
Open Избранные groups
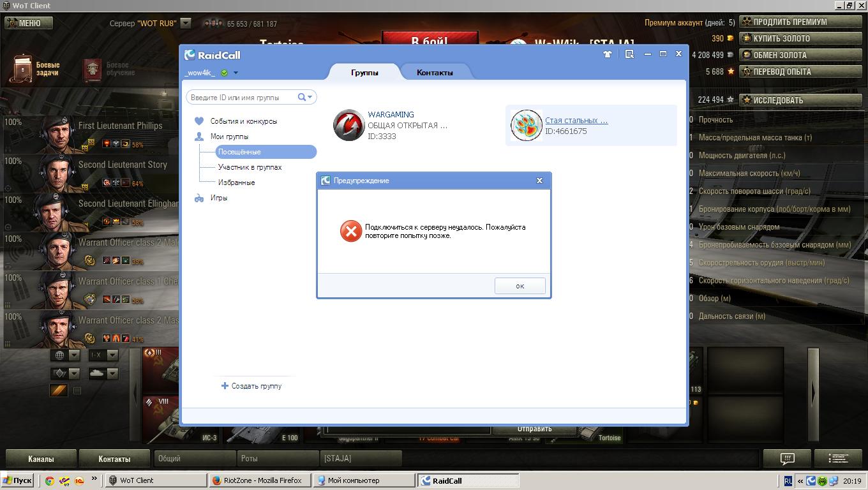tap(237, 182)
